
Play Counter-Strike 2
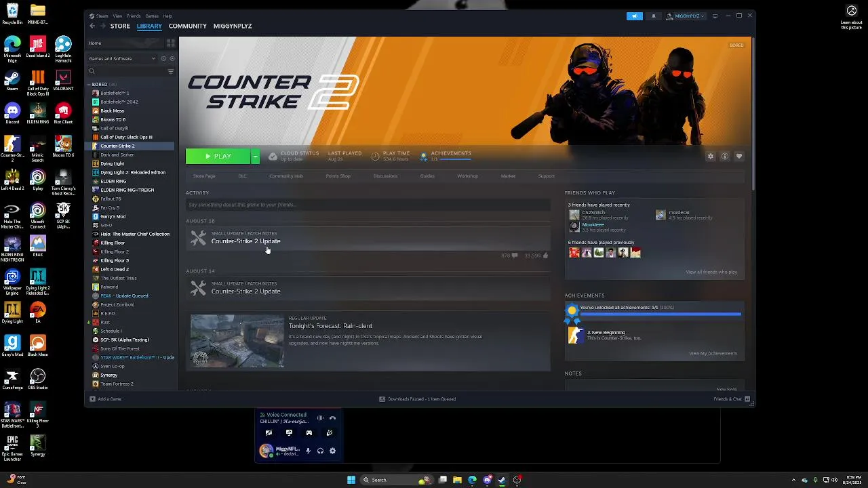pos(218,157)
